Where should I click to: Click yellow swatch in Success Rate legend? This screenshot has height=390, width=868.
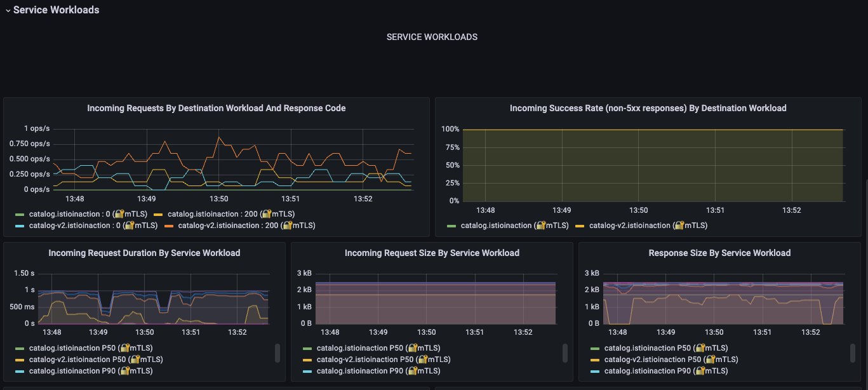(580, 226)
